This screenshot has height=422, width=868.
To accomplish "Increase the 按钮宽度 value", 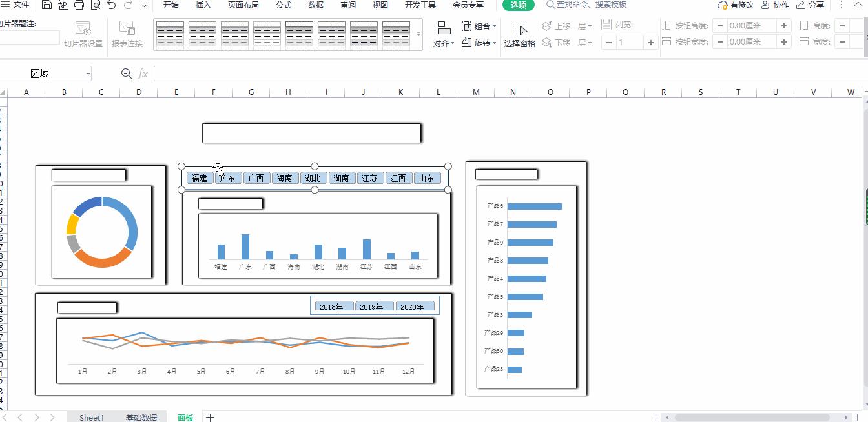I will [x=784, y=42].
